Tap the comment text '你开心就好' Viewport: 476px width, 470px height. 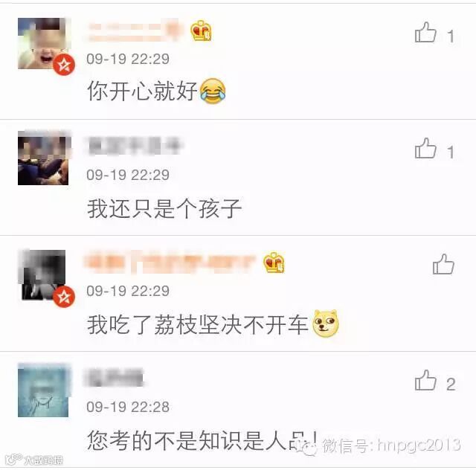tap(142, 91)
